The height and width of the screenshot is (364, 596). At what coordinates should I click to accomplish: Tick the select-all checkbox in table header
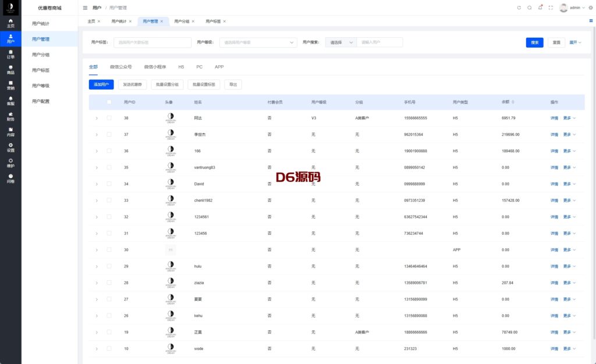pos(109,102)
